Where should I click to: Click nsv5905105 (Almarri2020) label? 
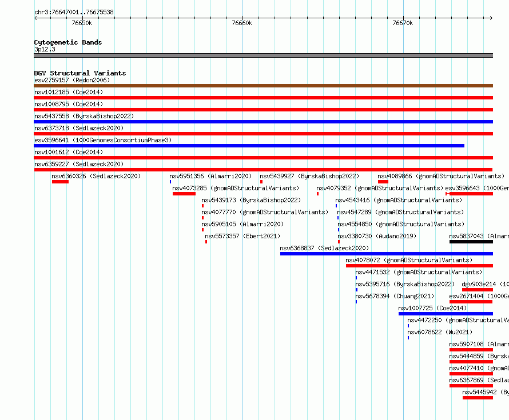pos(242,224)
